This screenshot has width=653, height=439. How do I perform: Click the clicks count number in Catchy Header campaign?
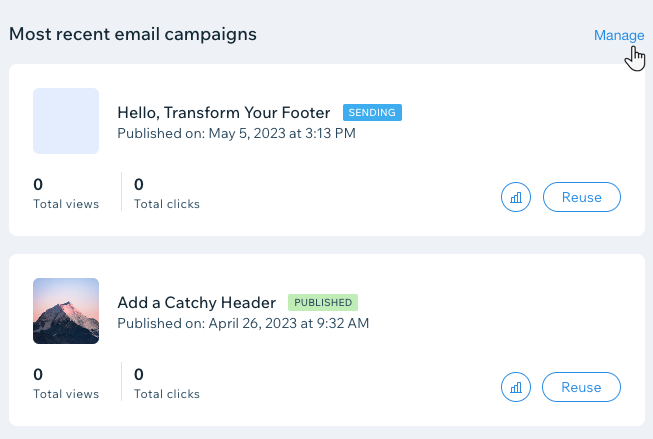pyautogui.click(x=139, y=374)
